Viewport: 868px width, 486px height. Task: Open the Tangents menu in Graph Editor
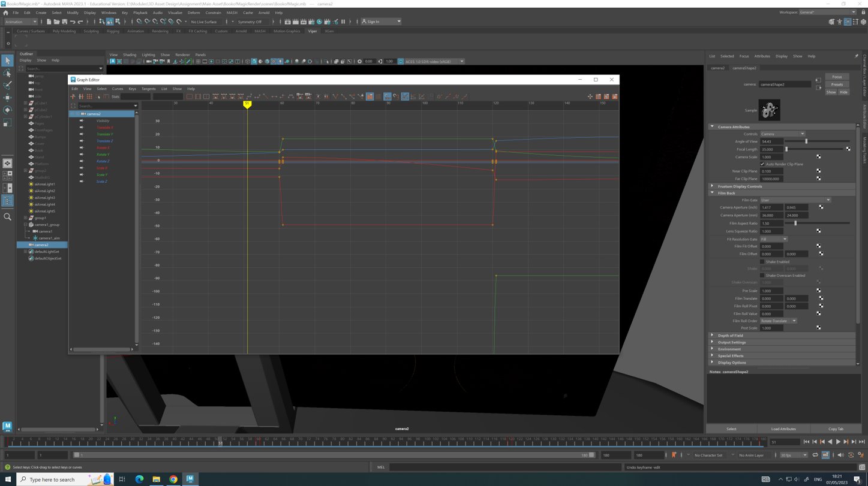[x=148, y=89]
